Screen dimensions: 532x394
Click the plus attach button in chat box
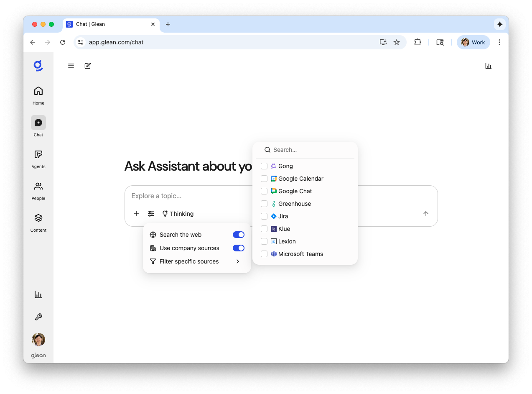point(137,214)
